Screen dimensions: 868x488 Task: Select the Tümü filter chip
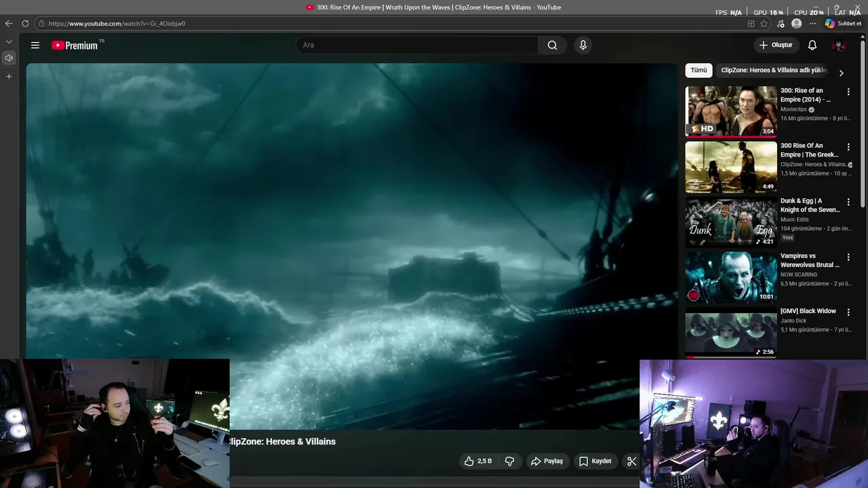pyautogui.click(x=698, y=70)
